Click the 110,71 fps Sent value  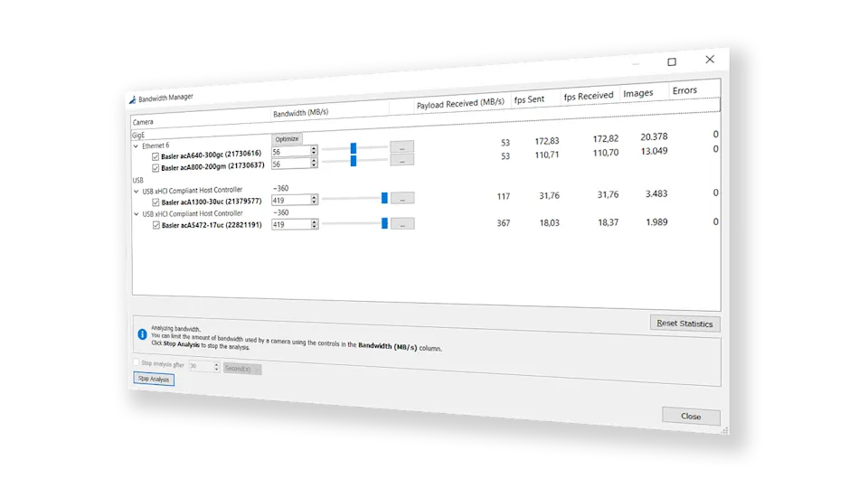pyautogui.click(x=547, y=155)
